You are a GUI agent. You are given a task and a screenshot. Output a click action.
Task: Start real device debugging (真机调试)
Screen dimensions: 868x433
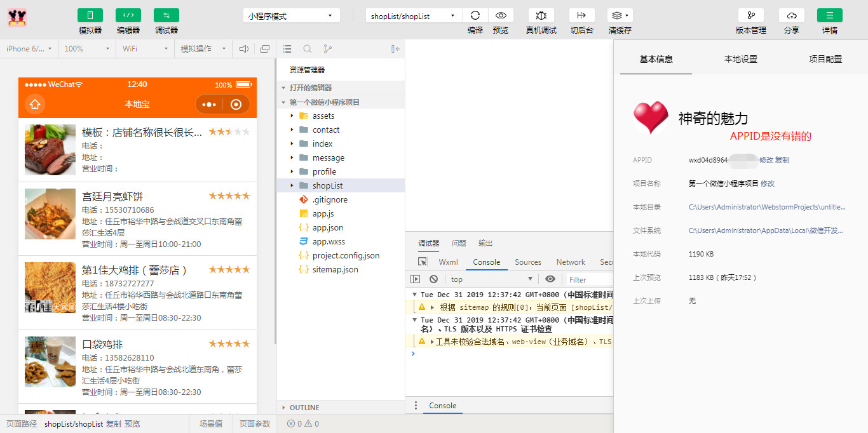click(541, 15)
